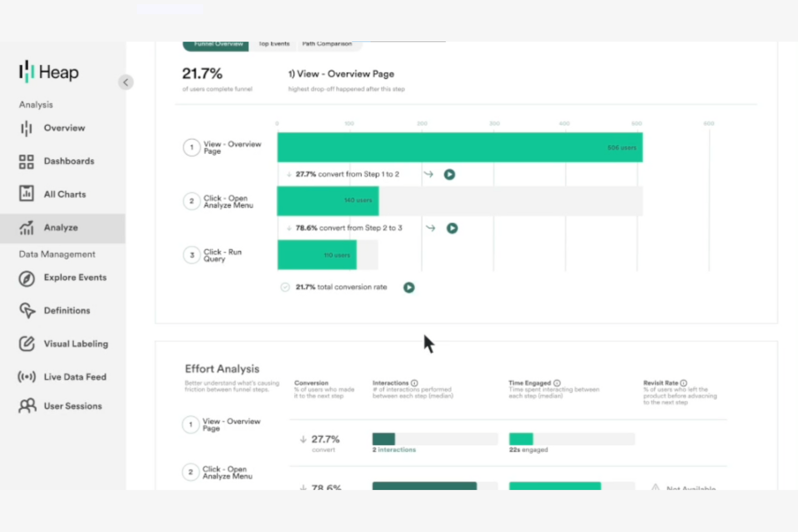
Task: Click the All Charts icon
Action: click(26, 194)
